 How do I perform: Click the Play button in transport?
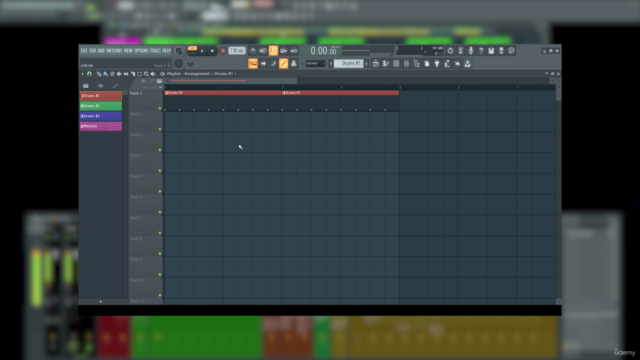(x=202, y=51)
